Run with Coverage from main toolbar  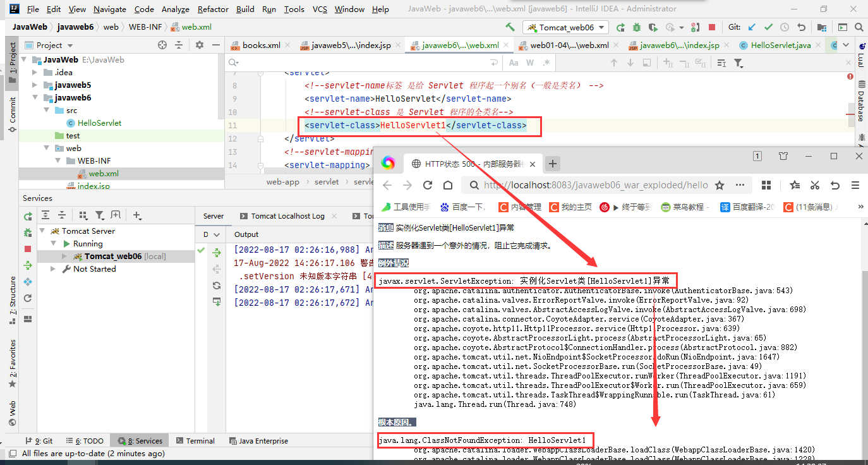(x=653, y=27)
